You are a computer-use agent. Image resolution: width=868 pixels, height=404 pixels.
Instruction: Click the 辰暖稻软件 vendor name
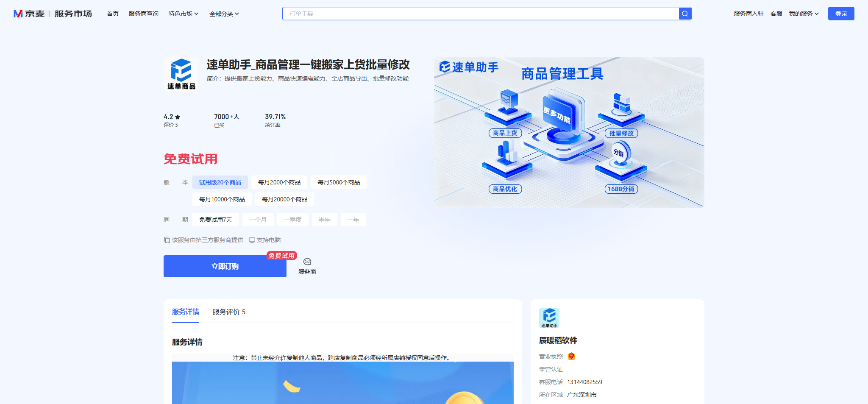(558, 340)
